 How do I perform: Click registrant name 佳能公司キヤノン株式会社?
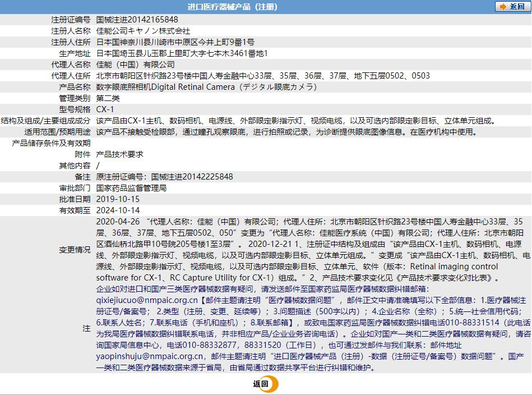point(143,31)
